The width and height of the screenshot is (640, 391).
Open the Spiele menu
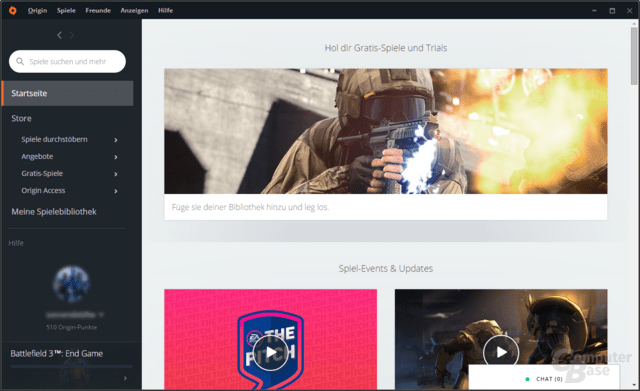[x=66, y=11]
